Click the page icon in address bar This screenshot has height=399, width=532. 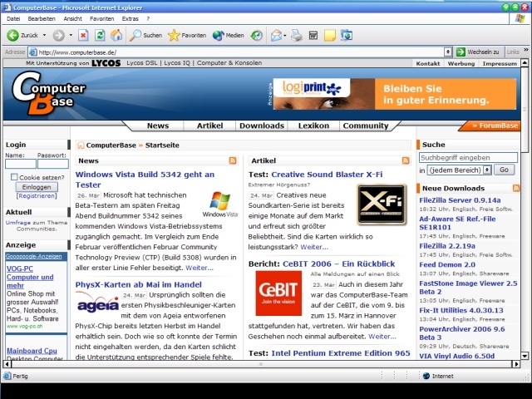point(33,52)
